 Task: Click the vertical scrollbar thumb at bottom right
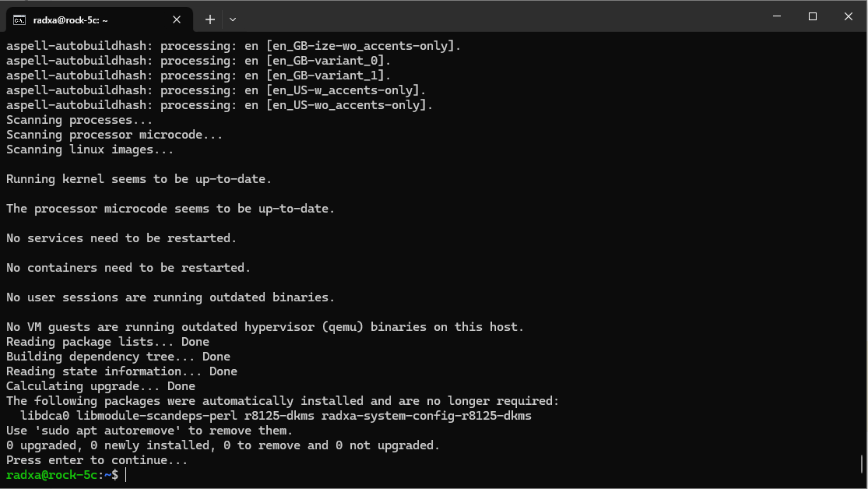click(x=861, y=464)
